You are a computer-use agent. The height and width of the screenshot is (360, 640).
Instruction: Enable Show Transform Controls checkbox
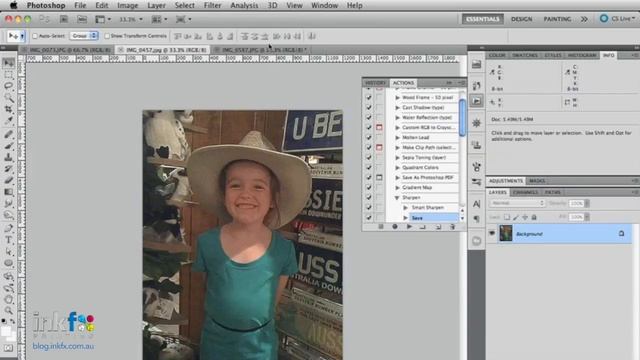pyautogui.click(x=107, y=36)
